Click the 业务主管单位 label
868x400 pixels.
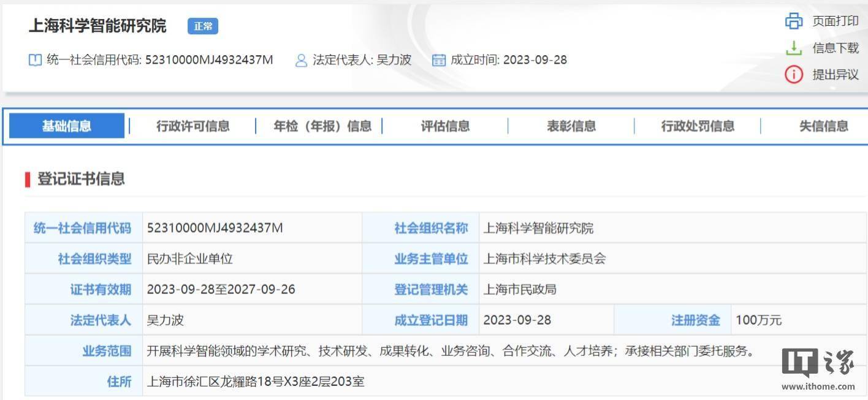pyautogui.click(x=431, y=258)
